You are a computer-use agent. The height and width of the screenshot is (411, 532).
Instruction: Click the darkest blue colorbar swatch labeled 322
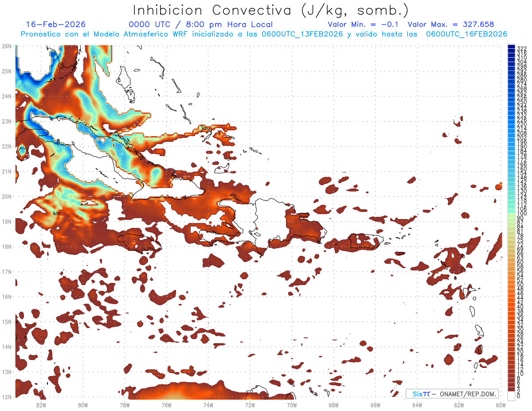tap(511, 47)
